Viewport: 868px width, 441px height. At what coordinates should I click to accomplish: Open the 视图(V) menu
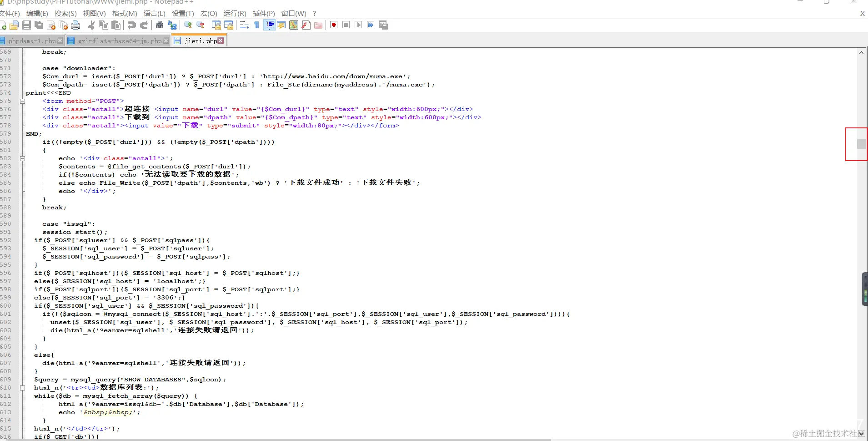click(94, 14)
